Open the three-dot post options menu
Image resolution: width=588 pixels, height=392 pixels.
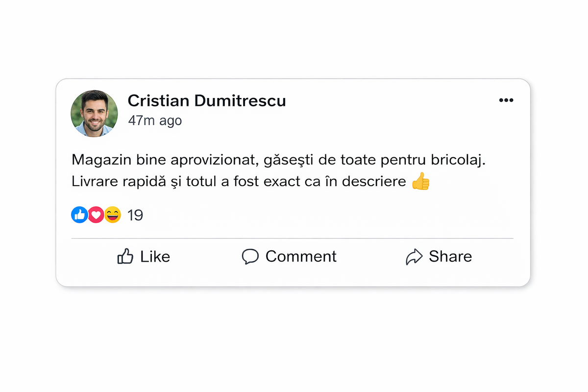tap(506, 100)
